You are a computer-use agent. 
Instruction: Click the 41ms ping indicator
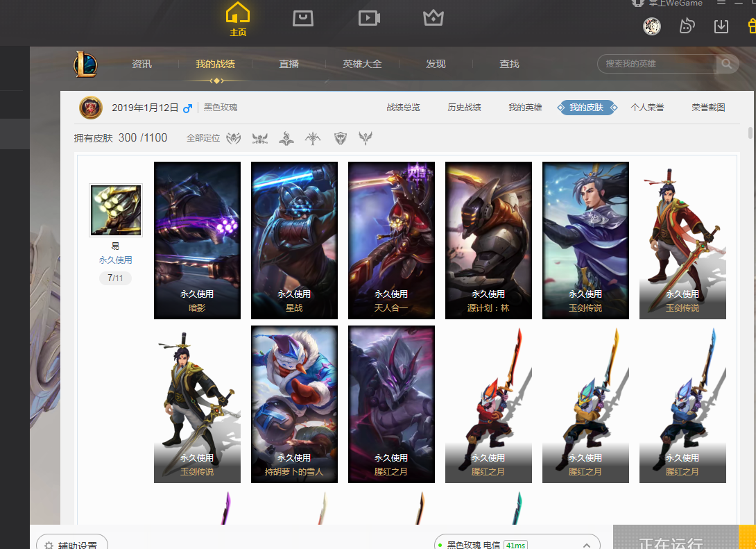point(515,545)
